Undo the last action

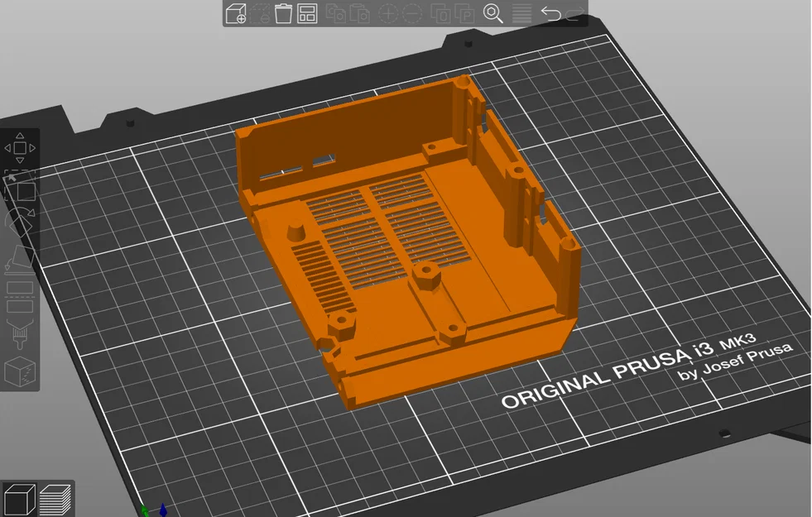[550, 13]
